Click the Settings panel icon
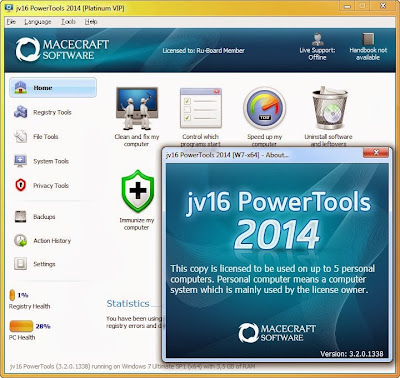Screen dimensions: 400x378 click(x=20, y=264)
